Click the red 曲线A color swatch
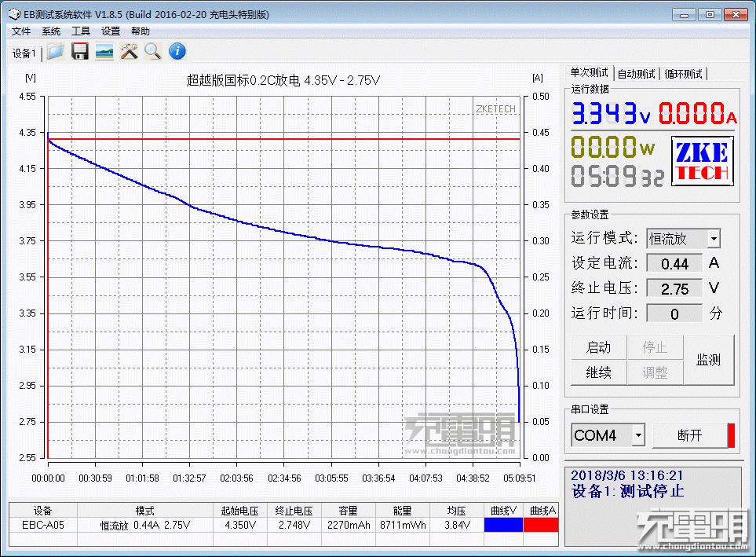The image size is (756, 557). coord(540,525)
